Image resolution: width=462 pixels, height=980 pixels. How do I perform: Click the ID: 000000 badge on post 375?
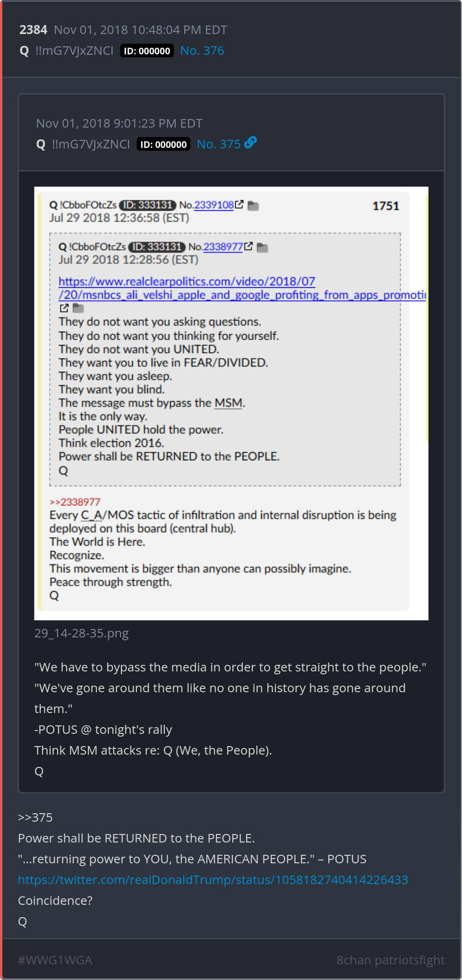pos(163,145)
